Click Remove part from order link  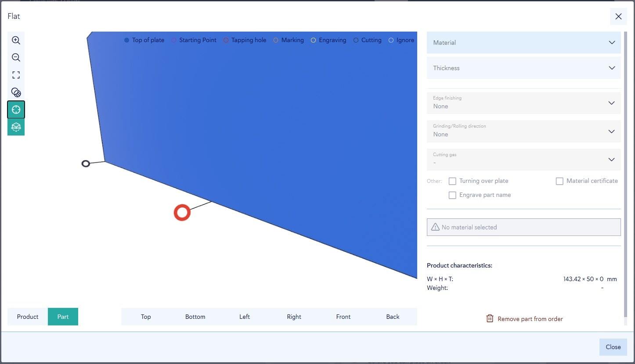pyautogui.click(x=530, y=319)
